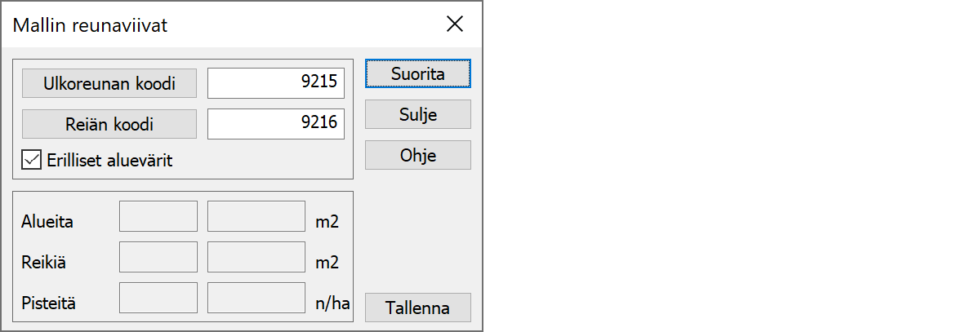Click the Reikiä label text

point(43,263)
